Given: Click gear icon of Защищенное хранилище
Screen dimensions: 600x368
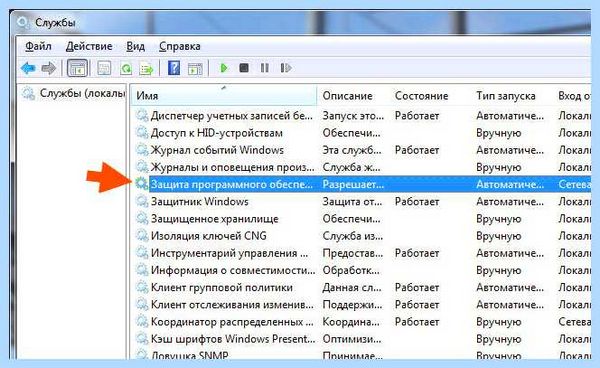Looking at the screenshot, I should point(142,218).
